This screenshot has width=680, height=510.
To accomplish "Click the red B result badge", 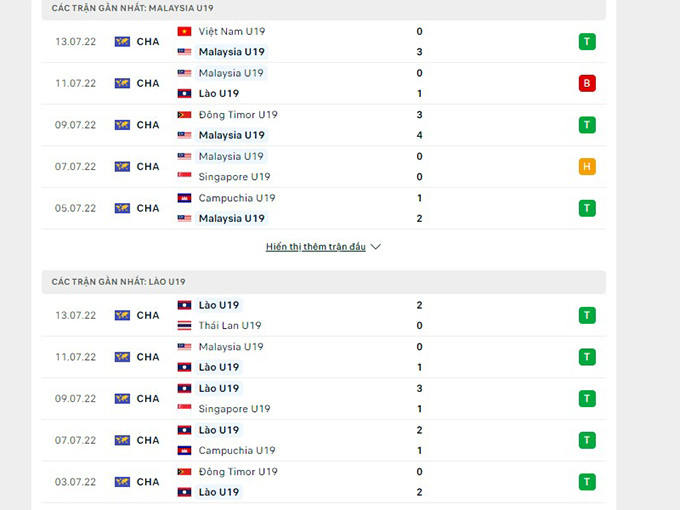I will [x=587, y=83].
